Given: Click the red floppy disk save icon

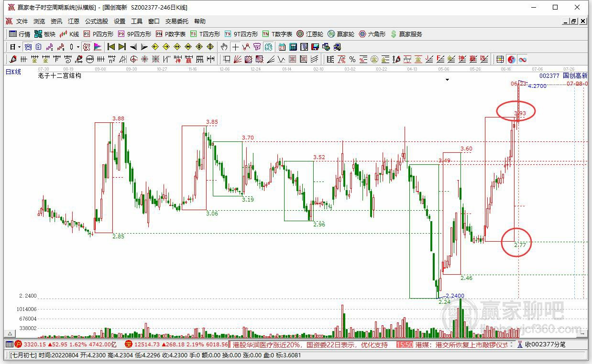Looking at the screenshot, I should coord(315,47).
